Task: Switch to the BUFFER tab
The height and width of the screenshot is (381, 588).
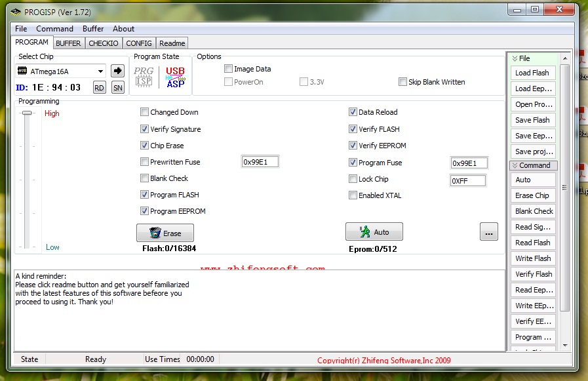Action: [x=68, y=43]
